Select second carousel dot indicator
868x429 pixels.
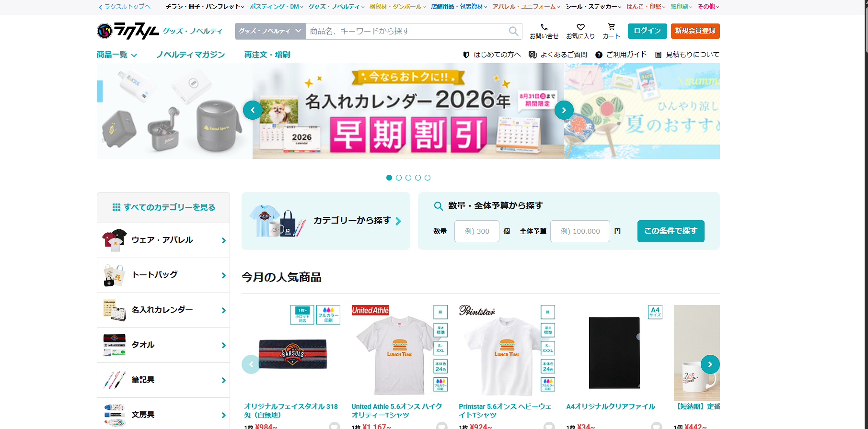(x=399, y=178)
